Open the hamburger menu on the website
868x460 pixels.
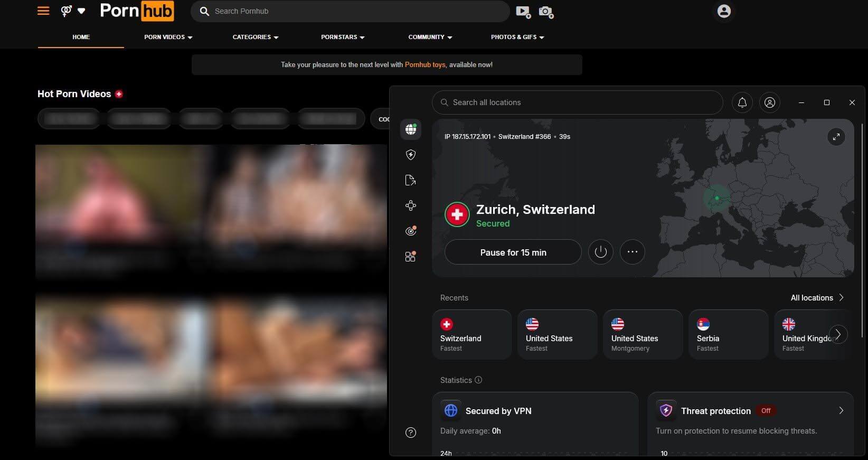[43, 11]
